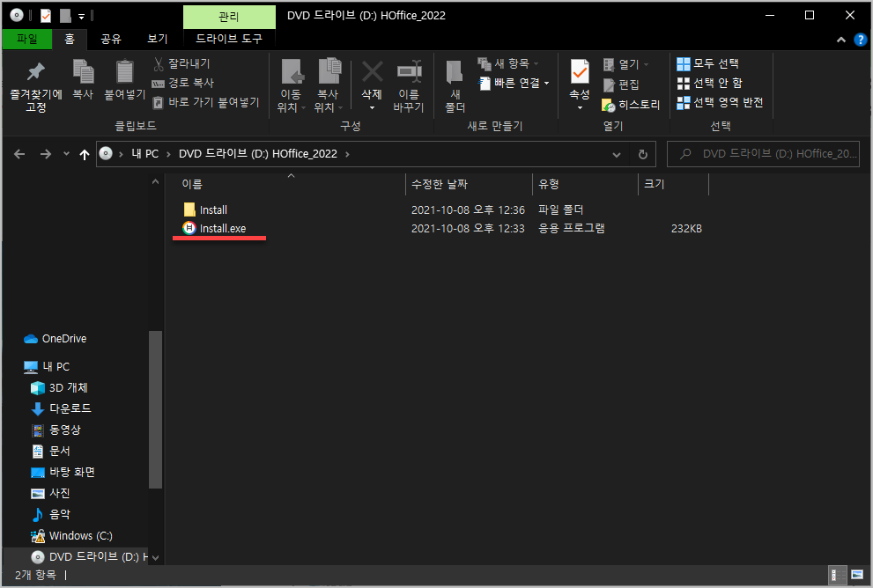Sort by 수정한 날짜 (Date modified) column
The image size is (873, 588).
tap(469, 184)
